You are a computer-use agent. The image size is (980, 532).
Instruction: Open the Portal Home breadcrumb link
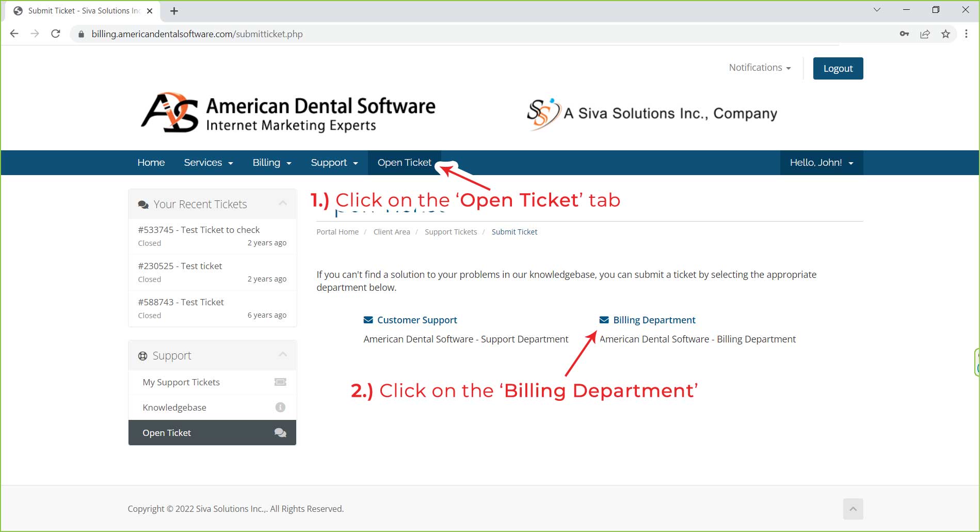click(x=337, y=231)
